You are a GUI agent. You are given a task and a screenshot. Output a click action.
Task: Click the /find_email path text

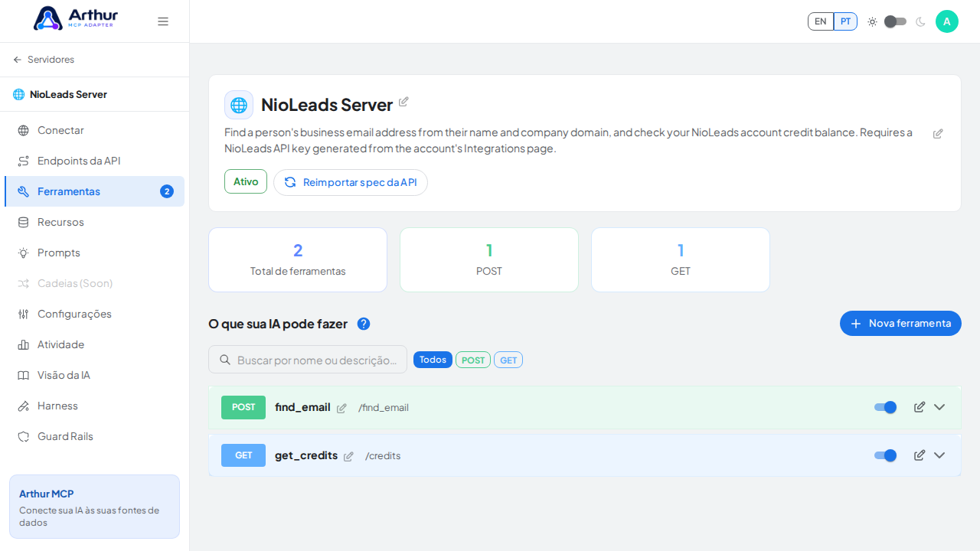click(x=384, y=408)
